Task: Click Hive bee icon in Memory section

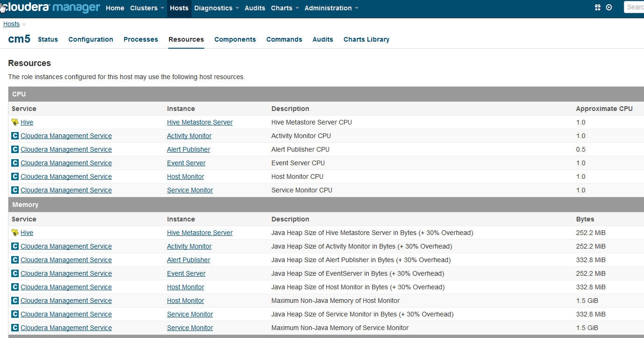Action: pos(15,233)
